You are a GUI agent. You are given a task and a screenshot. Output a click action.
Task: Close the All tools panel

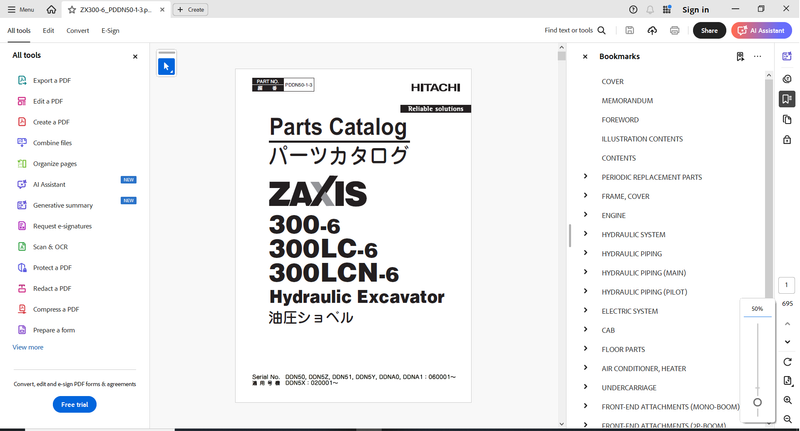coord(135,57)
